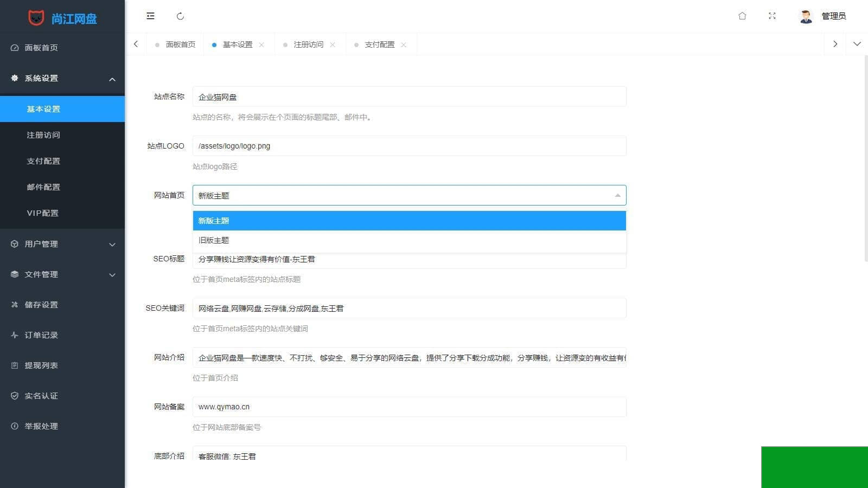Click the gear icon beside 系统设置

(x=15, y=78)
